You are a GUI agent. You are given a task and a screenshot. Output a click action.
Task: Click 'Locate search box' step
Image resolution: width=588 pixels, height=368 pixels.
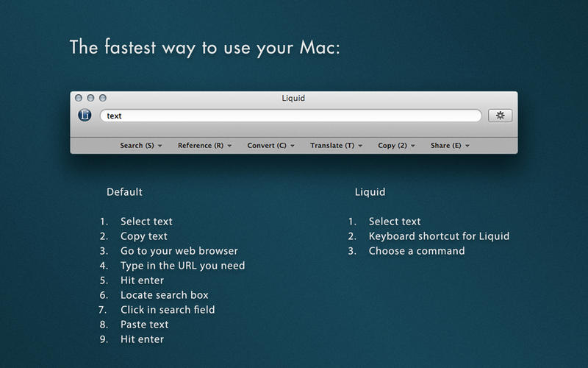[x=164, y=295]
